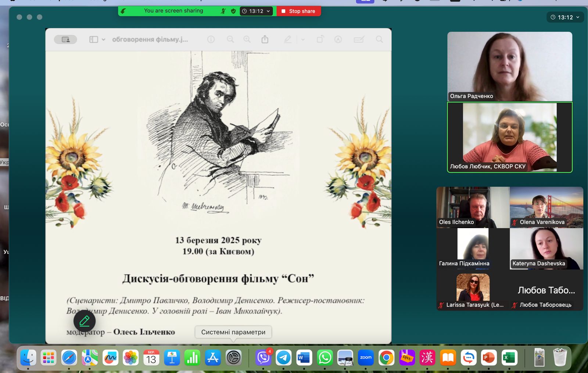The image size is (588, 373).
Task: Open Calendar showing 13 in Dock
Action: 151,358
